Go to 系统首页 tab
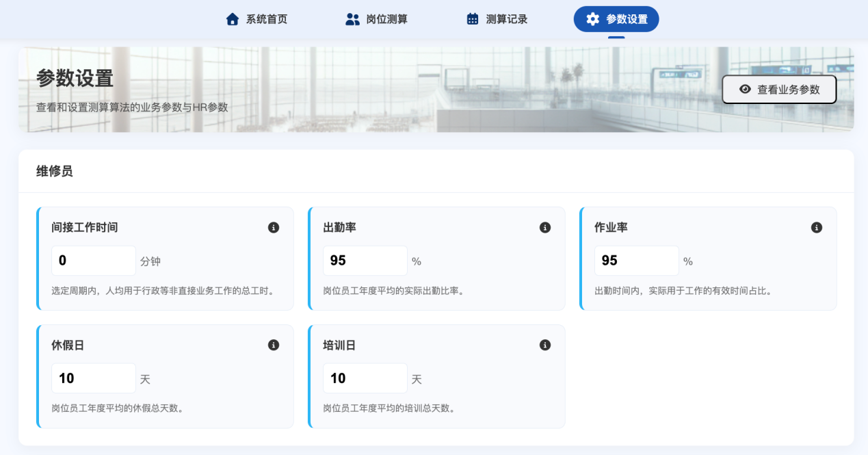Viewport: 868px width, 455px height. click(257, 19)
